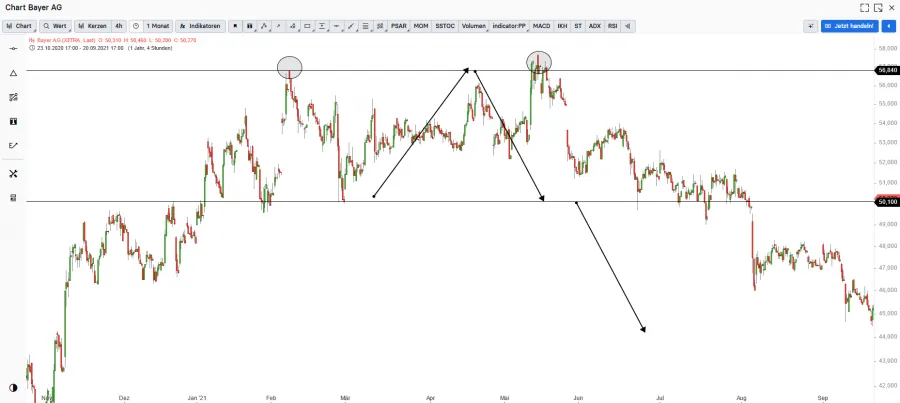900x403 pixels.
Task: Select the Fibonacci lines tool
Action: (x=366, y=26)
